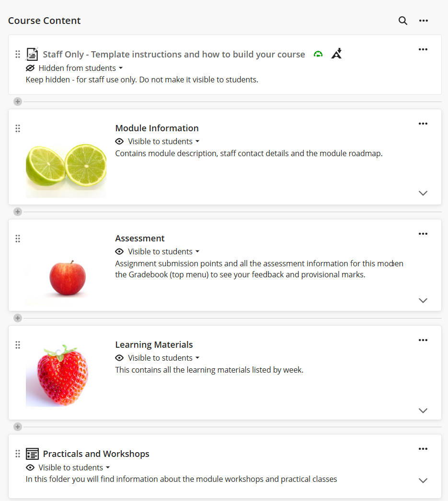This screenshot has height=501, width=448.
Task: Click the Practicals and Workshops folder icon
Action: (32, 454)
